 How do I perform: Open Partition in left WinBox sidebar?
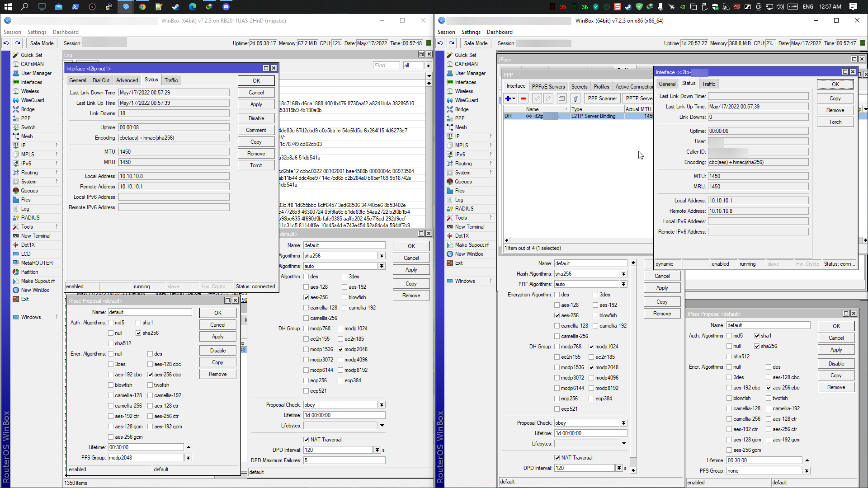click(29, 272)
